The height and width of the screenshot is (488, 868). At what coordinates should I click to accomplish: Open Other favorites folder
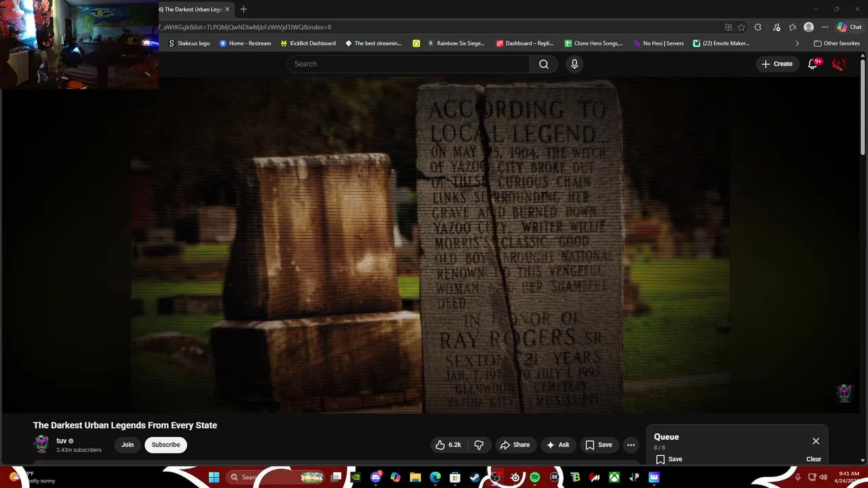tap(837, 43)
